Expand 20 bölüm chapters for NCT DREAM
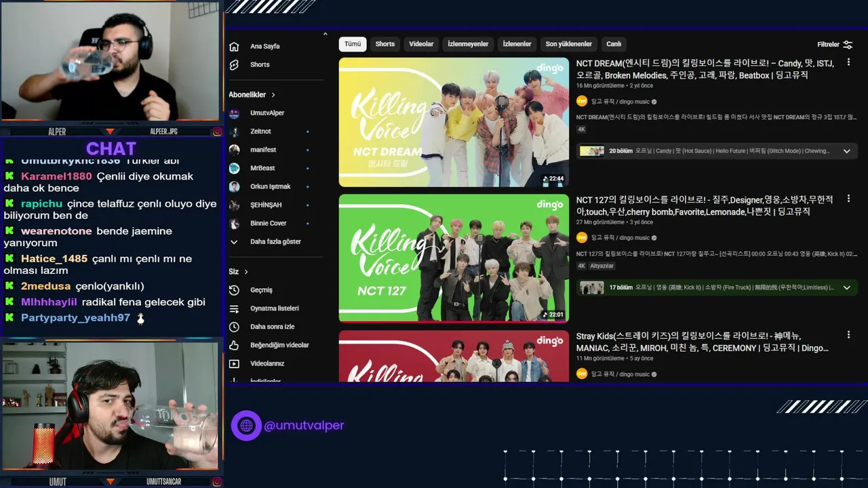Viewport: 868px width, 488px height. [x=846, y=151]
